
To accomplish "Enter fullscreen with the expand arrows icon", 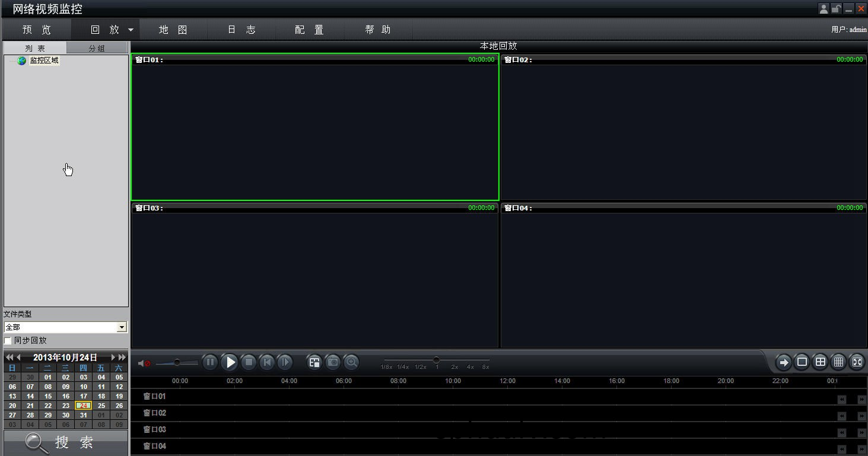I will tap(857, 362).
